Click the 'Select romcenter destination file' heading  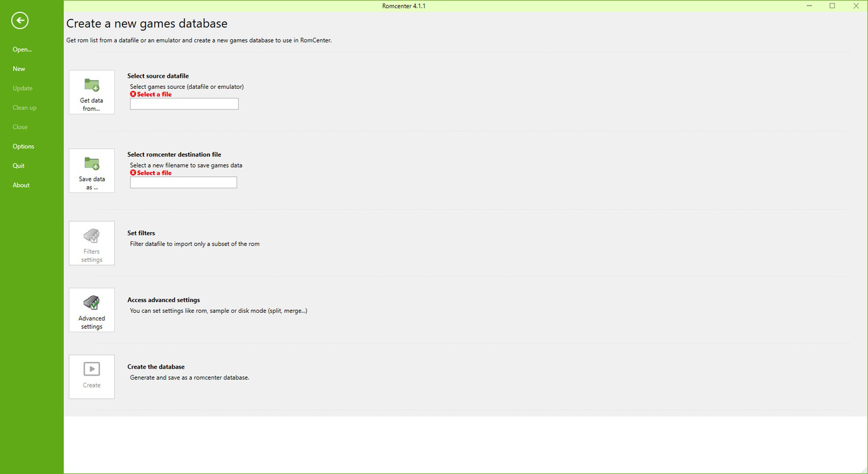pyautogui.click(x=174, y=155)
